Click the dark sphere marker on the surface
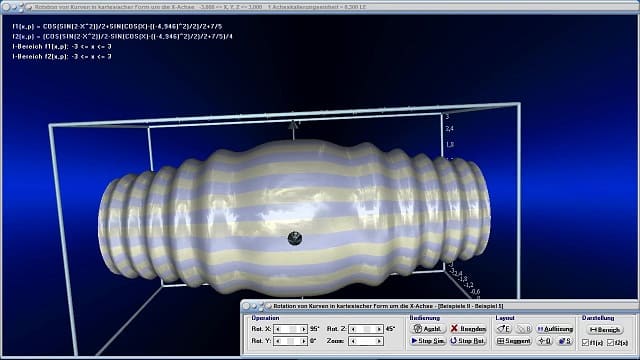This screenshot has height=360, width=640. pyautogui.click(x=295, y=238)
